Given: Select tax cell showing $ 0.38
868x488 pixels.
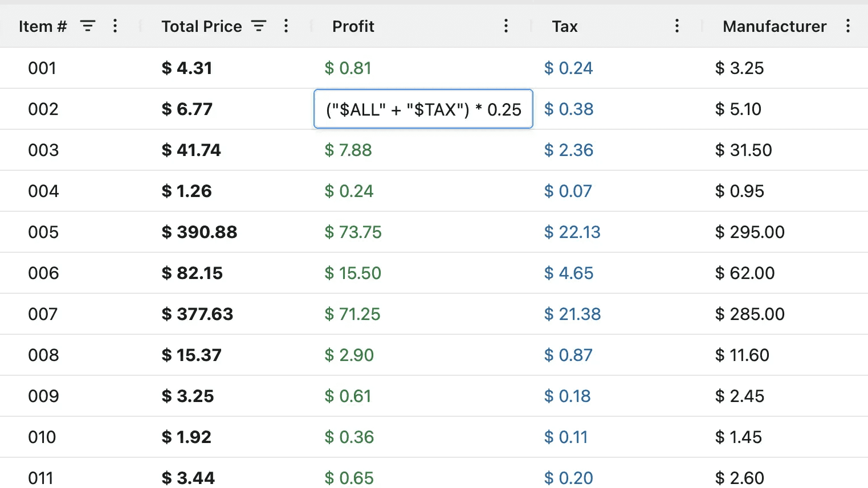Looking at the screenshot, I should [x=568, y=109].
